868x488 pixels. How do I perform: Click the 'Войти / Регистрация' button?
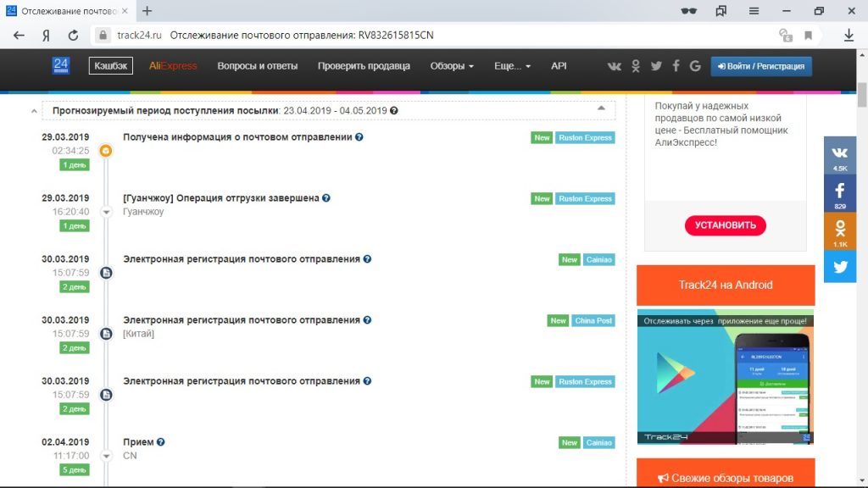[x=761, y=66]
